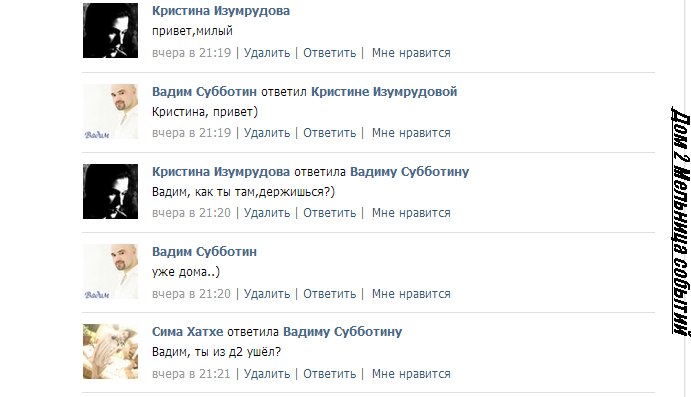691x397 pixels.
Task: Open Сима Хатхе profile picture
Action: [110, 352]
